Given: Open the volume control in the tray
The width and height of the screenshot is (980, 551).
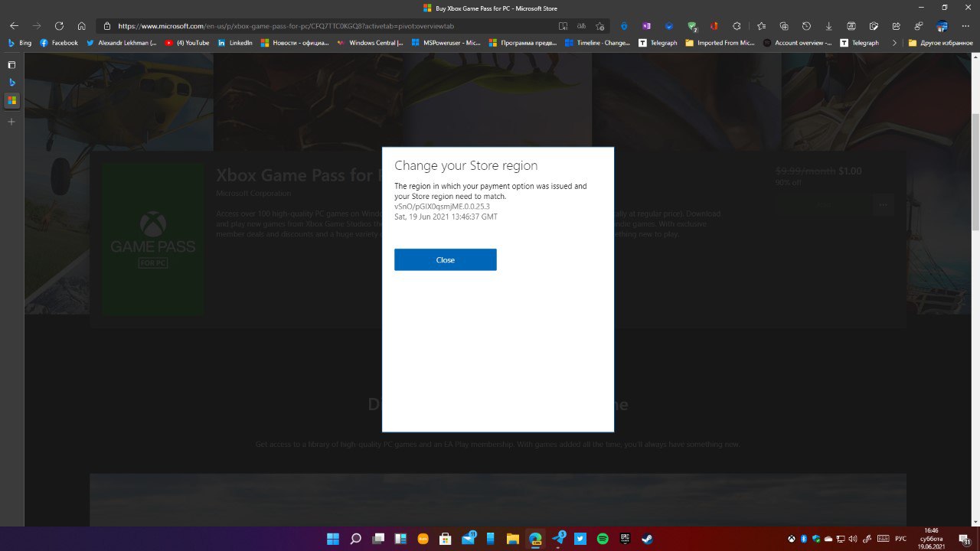Looking at the screenshot, I should (853, 539).
